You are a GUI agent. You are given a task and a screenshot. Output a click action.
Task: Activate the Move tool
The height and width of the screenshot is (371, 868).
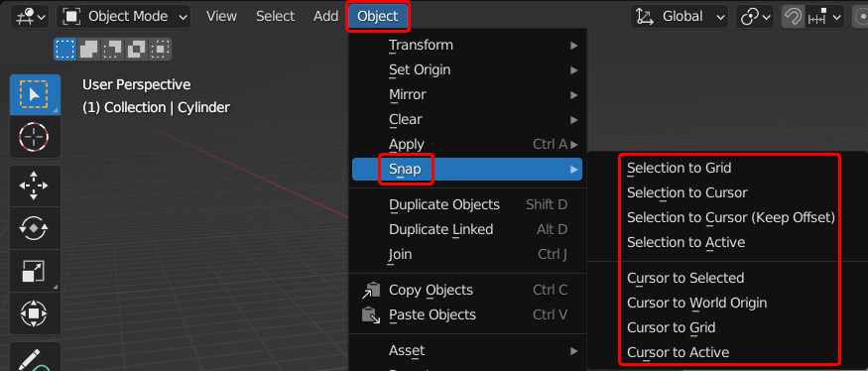point(35,185)
